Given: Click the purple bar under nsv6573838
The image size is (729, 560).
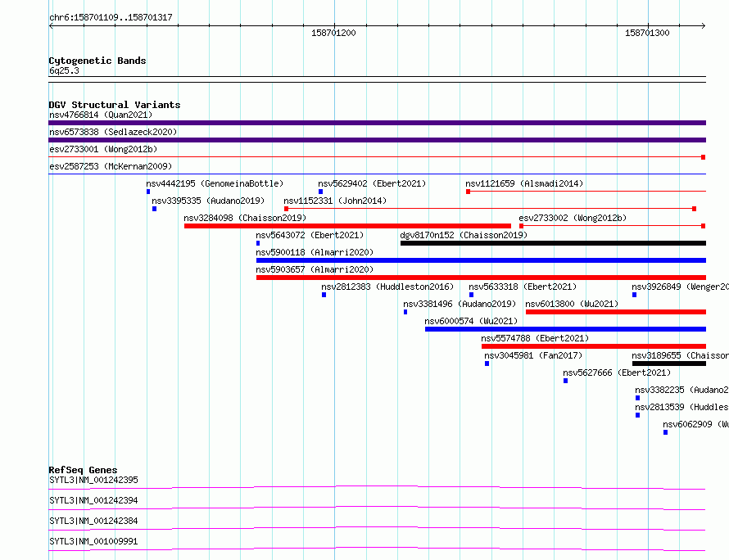Looking at the screenshot, I should [377, 140].
